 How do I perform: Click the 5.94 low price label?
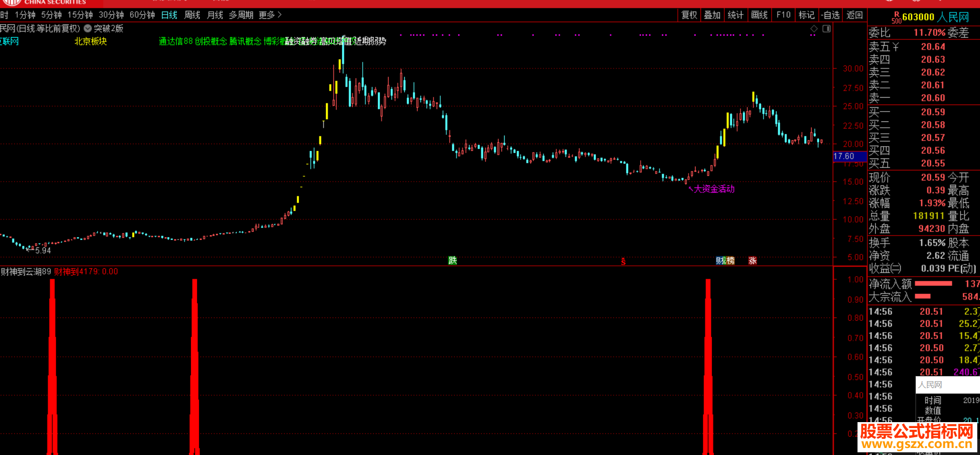pos(43,250)
